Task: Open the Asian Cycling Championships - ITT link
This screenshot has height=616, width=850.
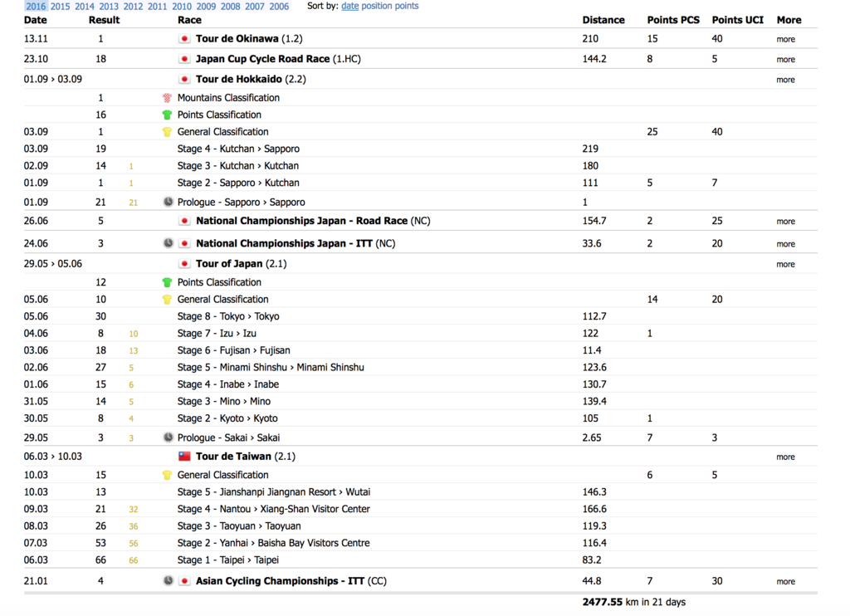Action: 280,581
